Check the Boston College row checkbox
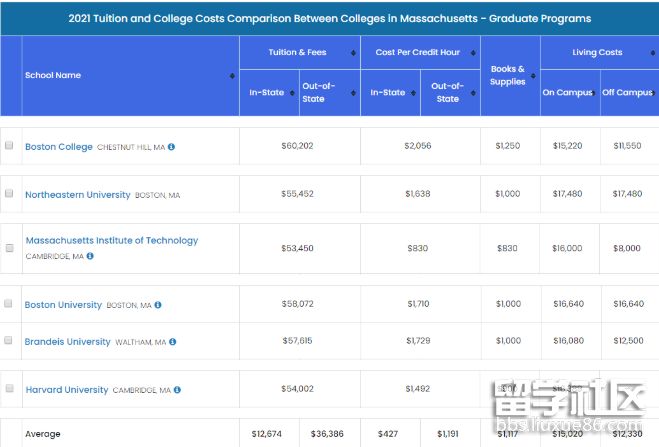This screenshot has height=447, width=659. [9, 145]
